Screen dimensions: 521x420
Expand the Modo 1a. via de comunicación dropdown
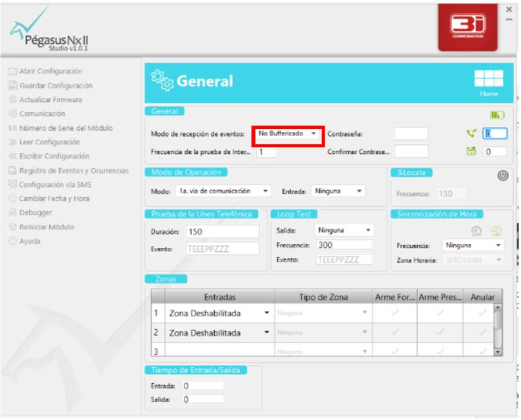pos(223,191)
